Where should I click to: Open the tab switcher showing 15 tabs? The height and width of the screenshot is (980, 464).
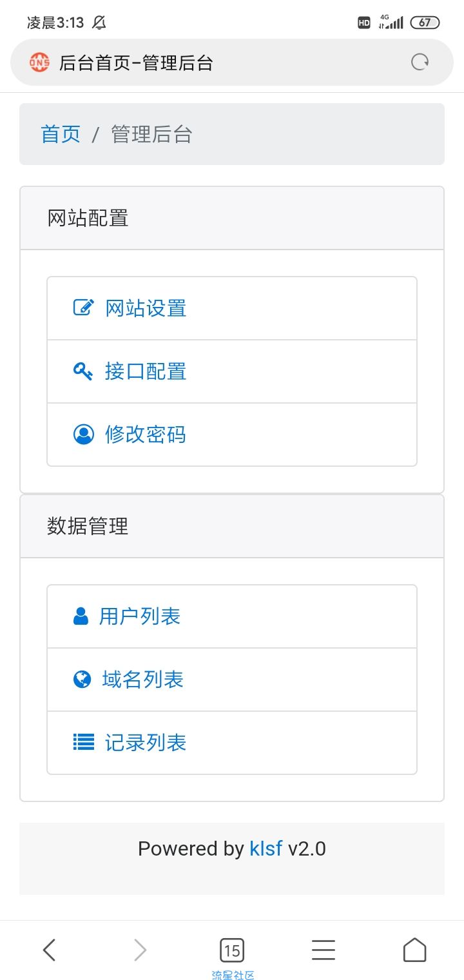[x=232, y=950]
